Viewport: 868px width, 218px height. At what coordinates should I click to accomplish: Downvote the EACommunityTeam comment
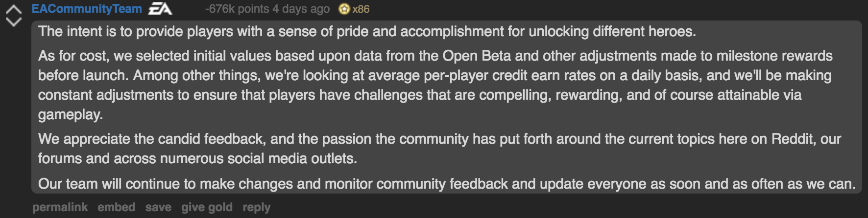14,22
